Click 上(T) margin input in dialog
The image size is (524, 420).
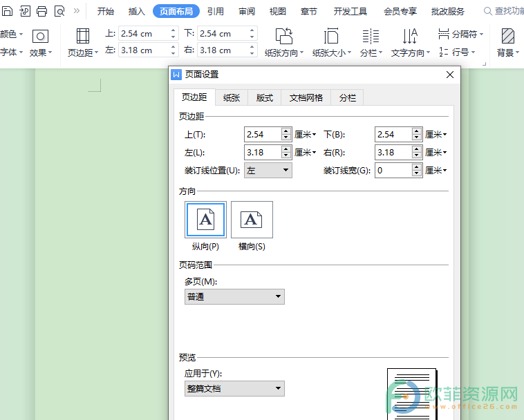[263, 135]
